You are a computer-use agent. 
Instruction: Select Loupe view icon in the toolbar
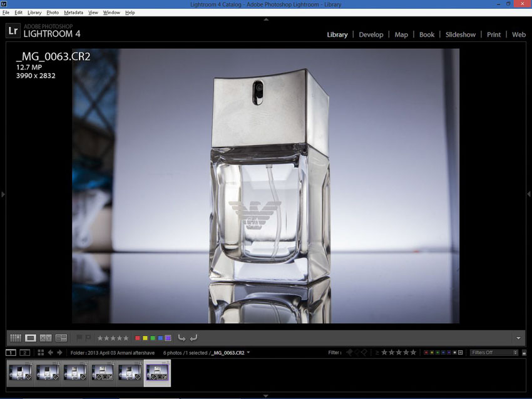[x=31, y=338]
